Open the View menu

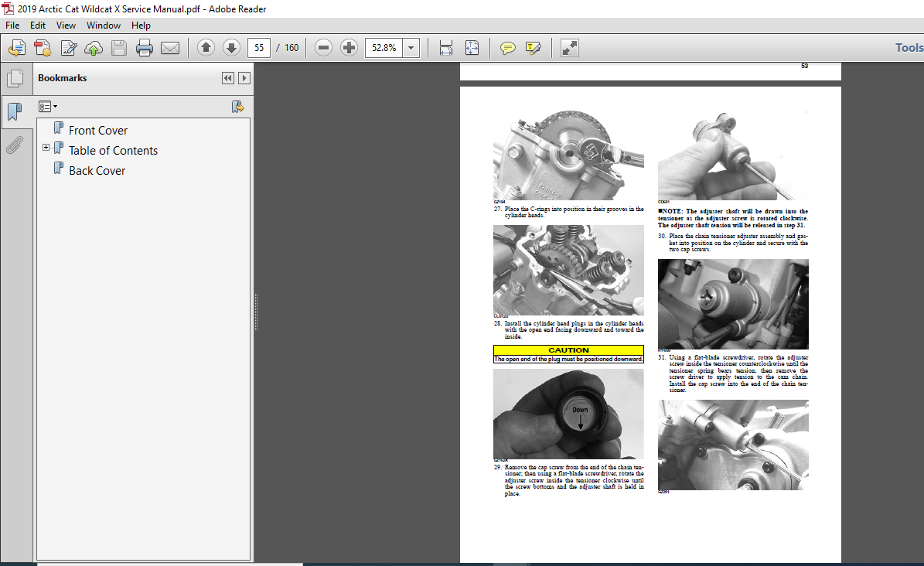click(x=66, y=26)
